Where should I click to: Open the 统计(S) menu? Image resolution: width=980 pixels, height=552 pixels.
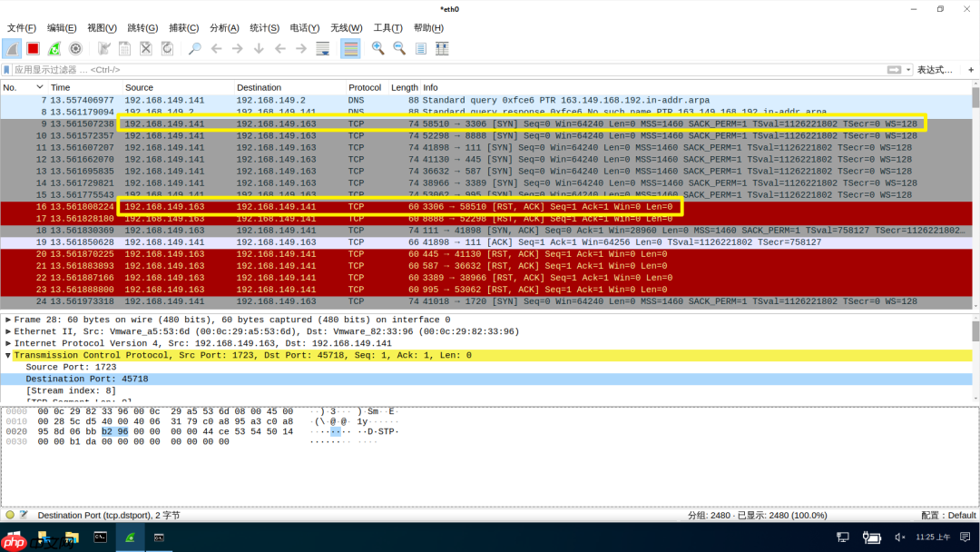point(264,28)
